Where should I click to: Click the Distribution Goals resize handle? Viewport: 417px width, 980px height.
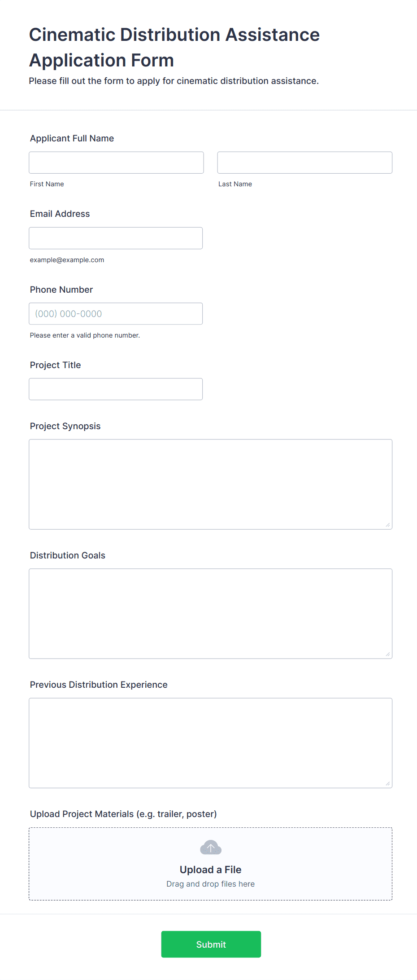click(x=388, y=654)
